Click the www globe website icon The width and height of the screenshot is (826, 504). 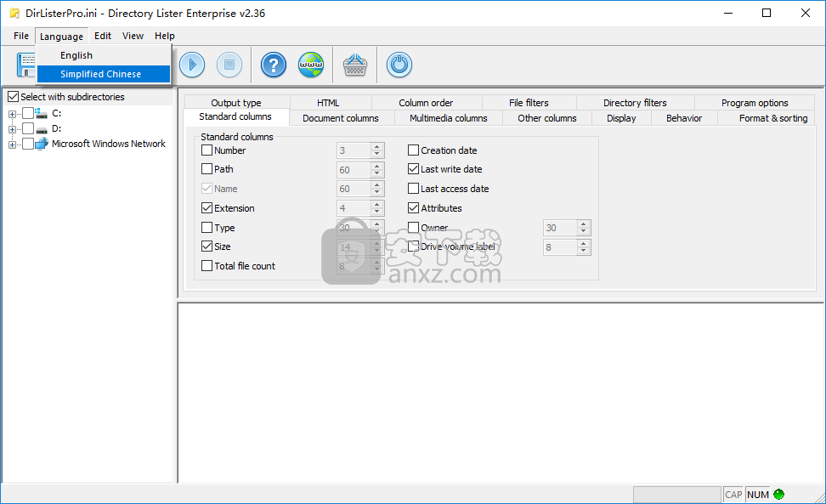click(310, 65)
